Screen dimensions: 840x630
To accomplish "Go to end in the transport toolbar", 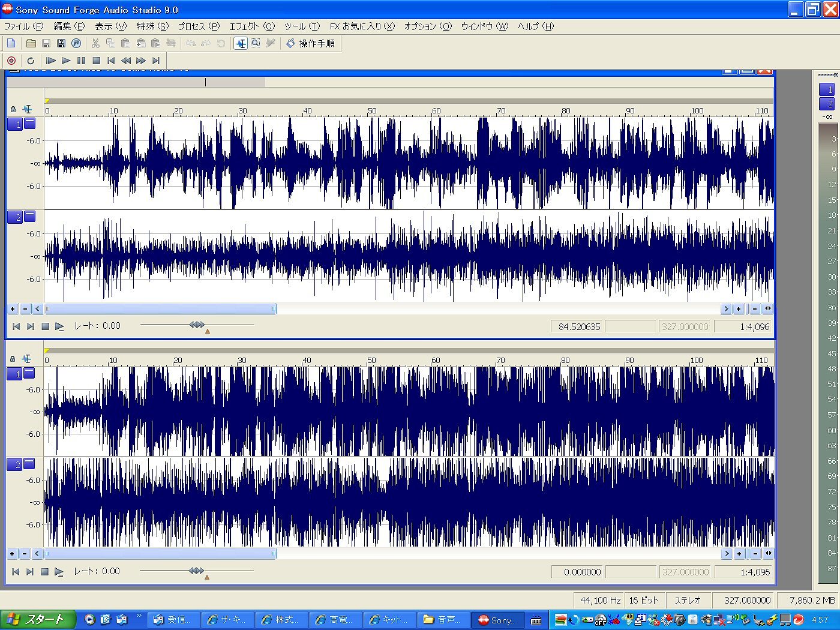I will tap(156, 61).
